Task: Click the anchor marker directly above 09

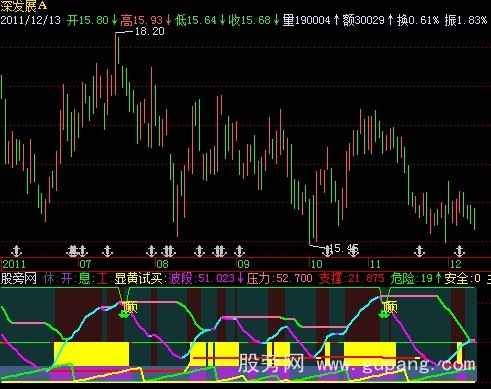Action: pos(239,251)
